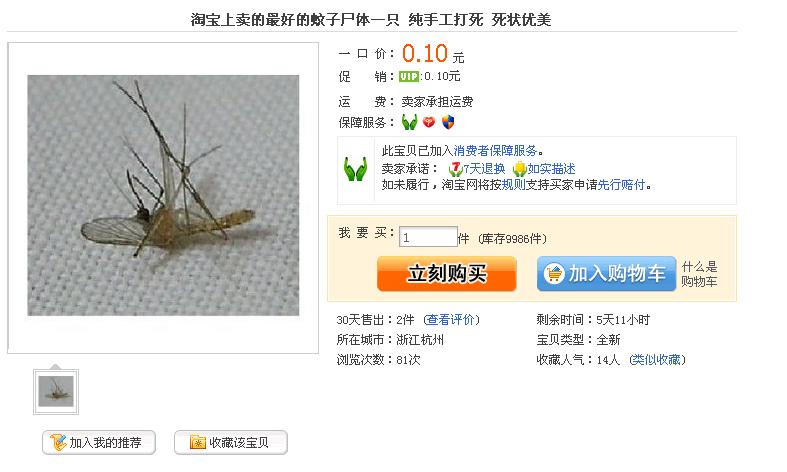Click the green hands guarantee icon beside 保障服务
Screen dimensions: 787x472
tap(410, 122)
